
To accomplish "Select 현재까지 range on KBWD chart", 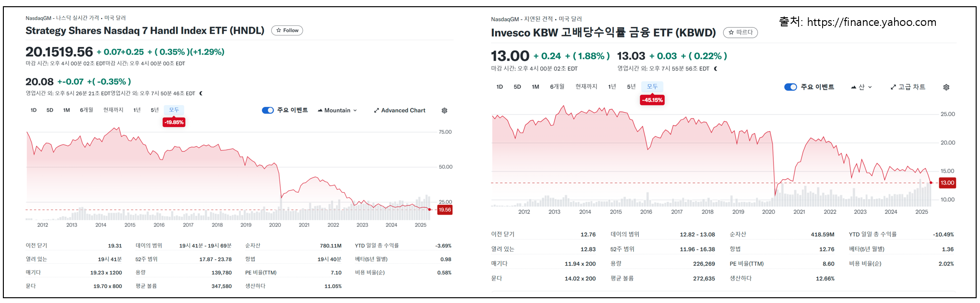I will pos(586,87).
